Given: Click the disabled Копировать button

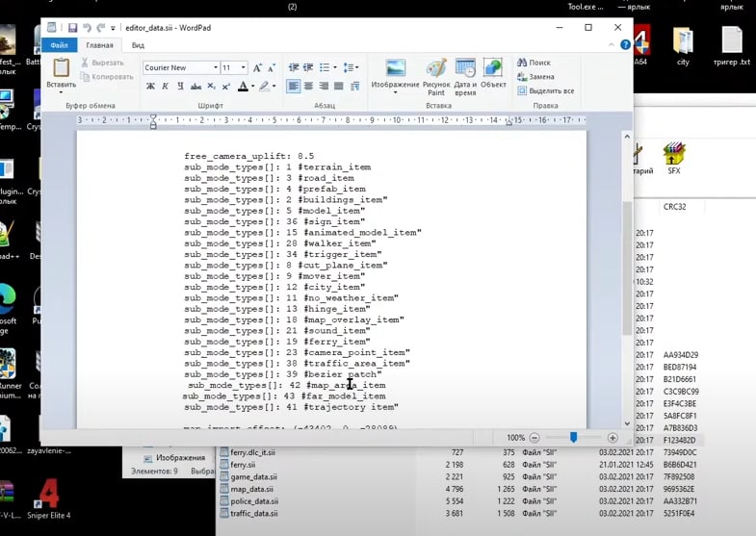Looking at the screenshot, I should tap(107, 77).
